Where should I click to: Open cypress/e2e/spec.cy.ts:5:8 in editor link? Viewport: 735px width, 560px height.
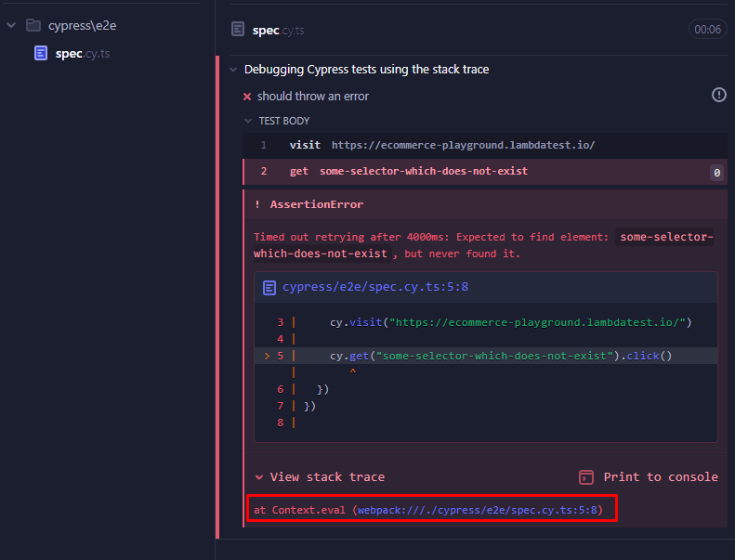pyautogui.click(x=375, y=287)
